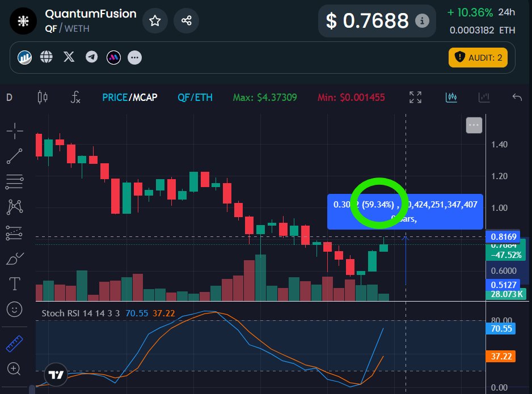This screenshot has width=532, height=394.
Task: Select the Emoji sticker tool
Action: pos(15,310)
